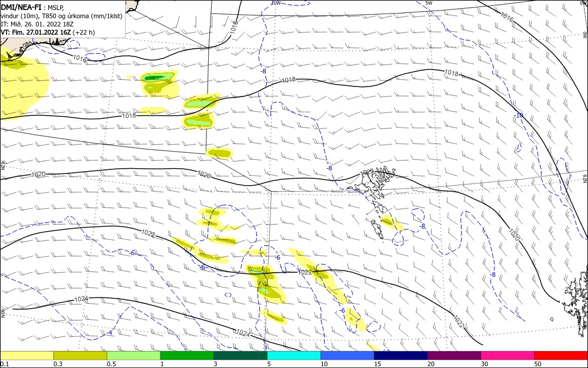Click the '0.5' legend value
This screenshot has height=368, width=588.
[x=111, y=364]
